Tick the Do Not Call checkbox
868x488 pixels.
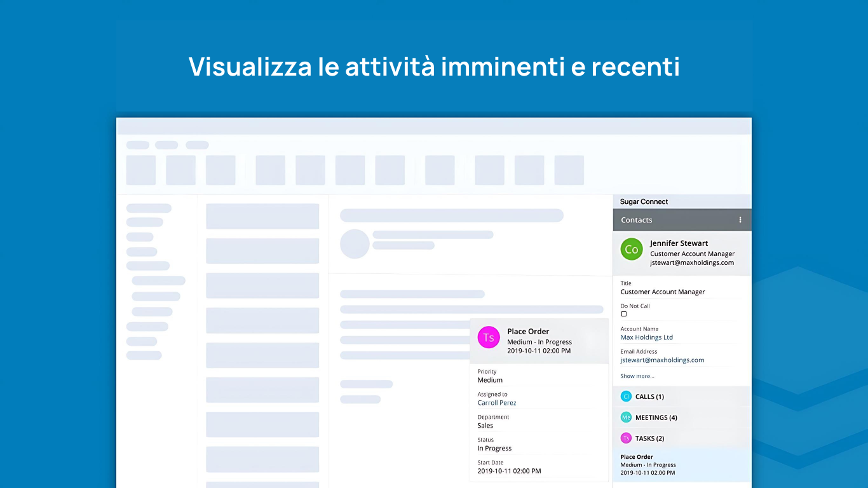[x=624, y=314]
